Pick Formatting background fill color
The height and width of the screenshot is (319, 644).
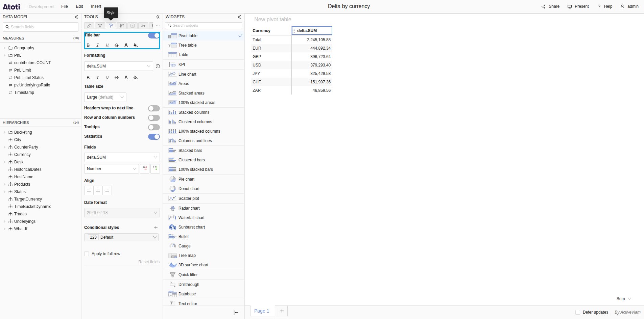pos(136,78)
